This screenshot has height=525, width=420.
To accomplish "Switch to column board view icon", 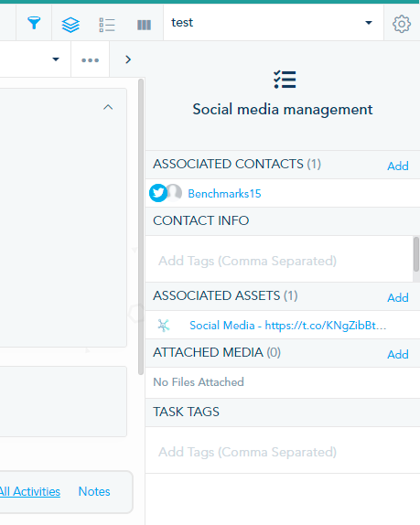I will (x=144, y=25).
